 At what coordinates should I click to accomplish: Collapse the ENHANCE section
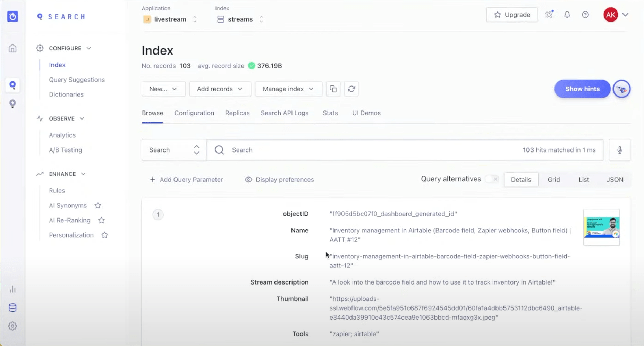point(83,174)
